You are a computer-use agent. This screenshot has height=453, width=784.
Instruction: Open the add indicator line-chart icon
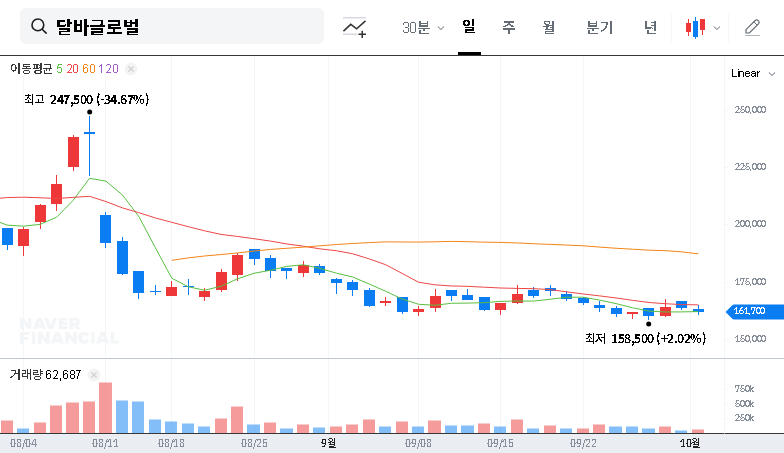355,28
